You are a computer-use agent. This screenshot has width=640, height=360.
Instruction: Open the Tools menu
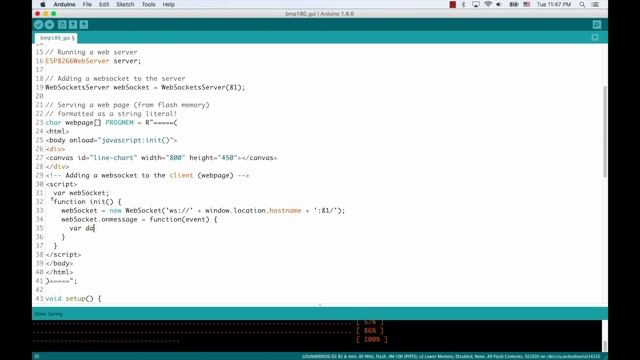point(148,4)
